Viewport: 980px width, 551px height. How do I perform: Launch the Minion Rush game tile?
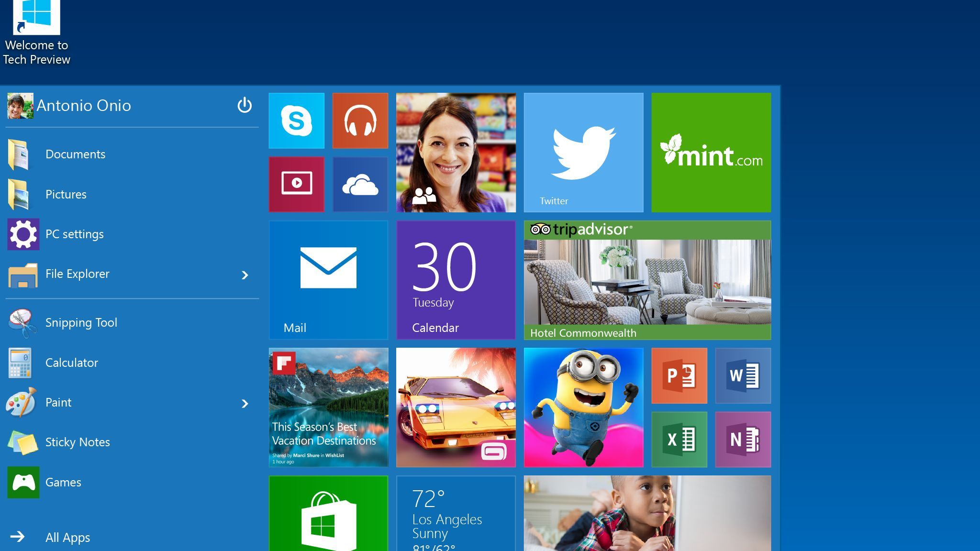point(583,408)
